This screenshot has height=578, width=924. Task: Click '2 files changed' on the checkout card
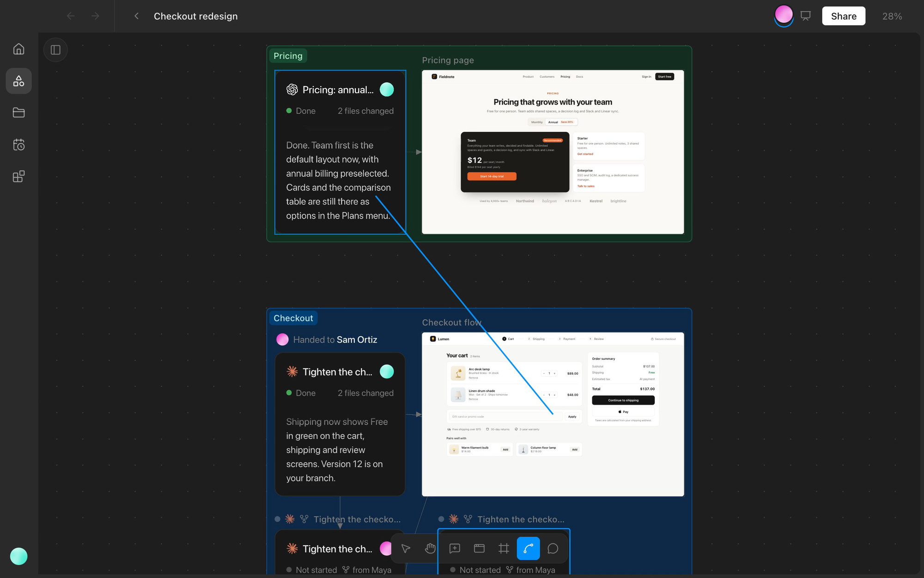tap(365, 393)
